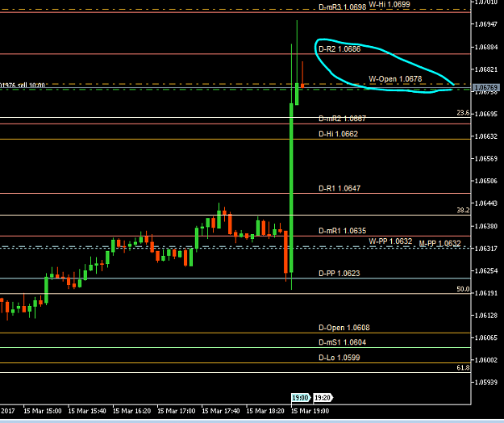Click the W-Hi 1.0699 label
Viewport: 504px width, 423px height.
(389, 5)
